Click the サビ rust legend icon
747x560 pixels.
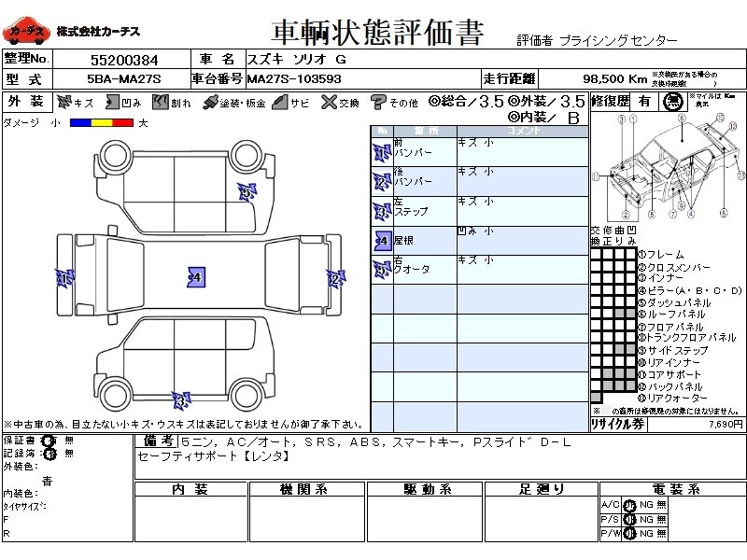(x=279, y=103)
